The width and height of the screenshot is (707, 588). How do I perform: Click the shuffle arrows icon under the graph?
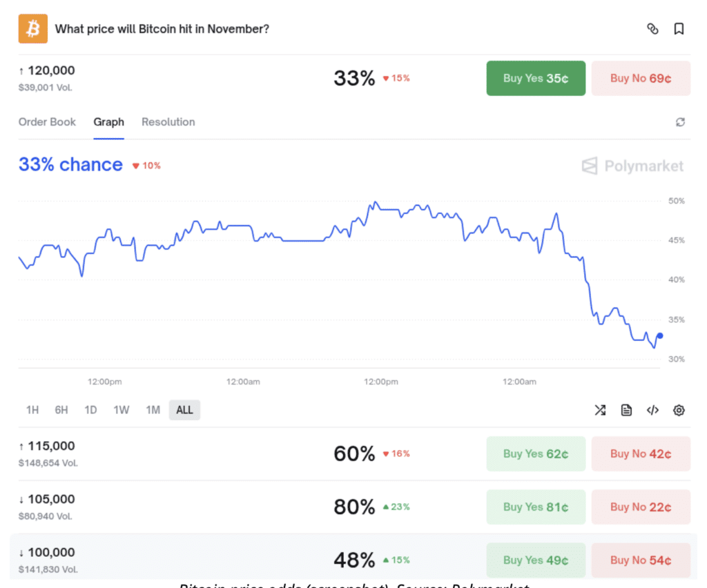coord(600,410)
